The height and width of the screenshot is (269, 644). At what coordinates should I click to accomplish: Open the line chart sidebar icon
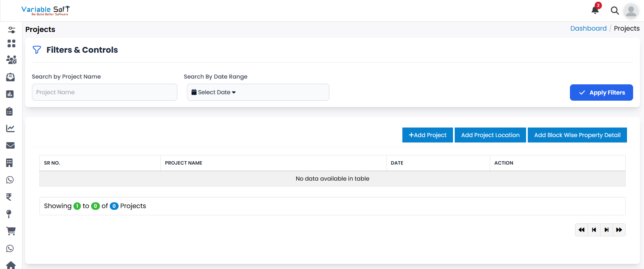coord(11,128)
